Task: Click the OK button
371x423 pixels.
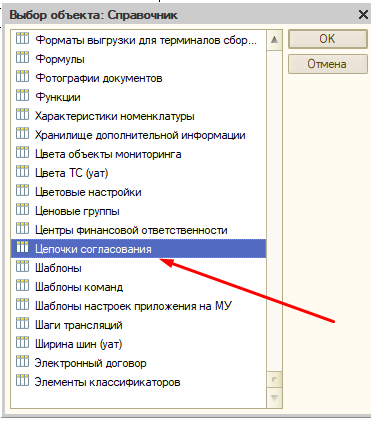Action: pos(328,39)
